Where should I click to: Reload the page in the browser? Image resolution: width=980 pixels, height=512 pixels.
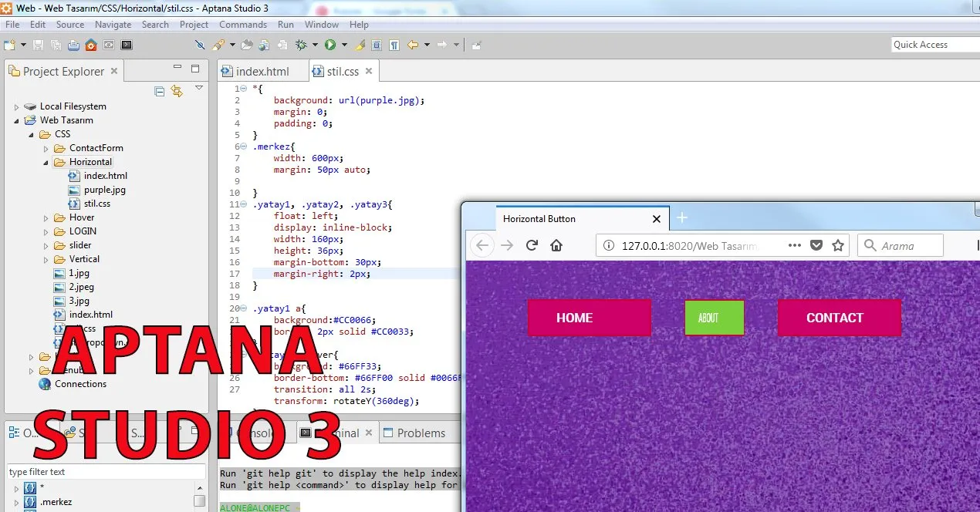(532, 245)
